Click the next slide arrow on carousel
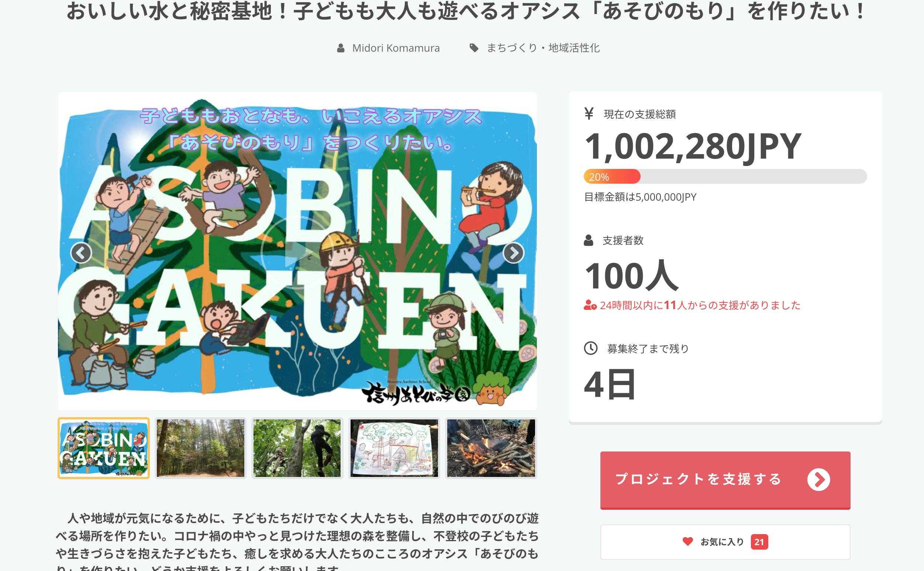This screenshot has height=571, width=924. coord(513,253)
